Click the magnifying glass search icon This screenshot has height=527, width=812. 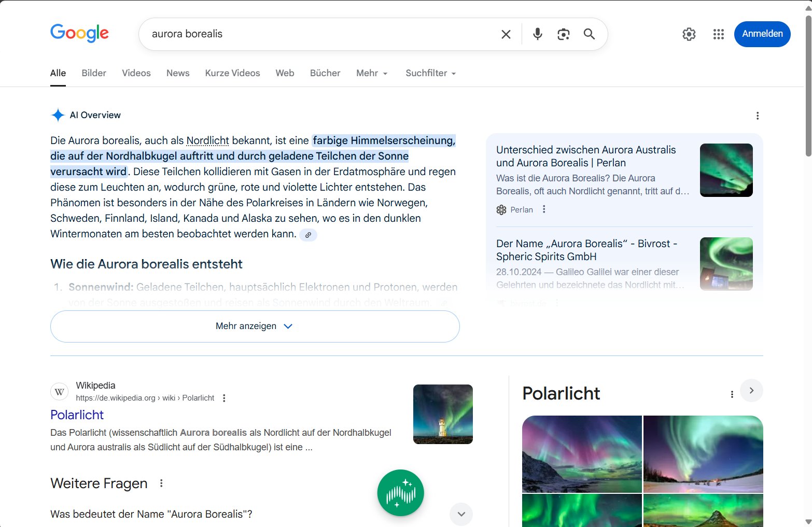pyautogui.click(x=589, y=34)
